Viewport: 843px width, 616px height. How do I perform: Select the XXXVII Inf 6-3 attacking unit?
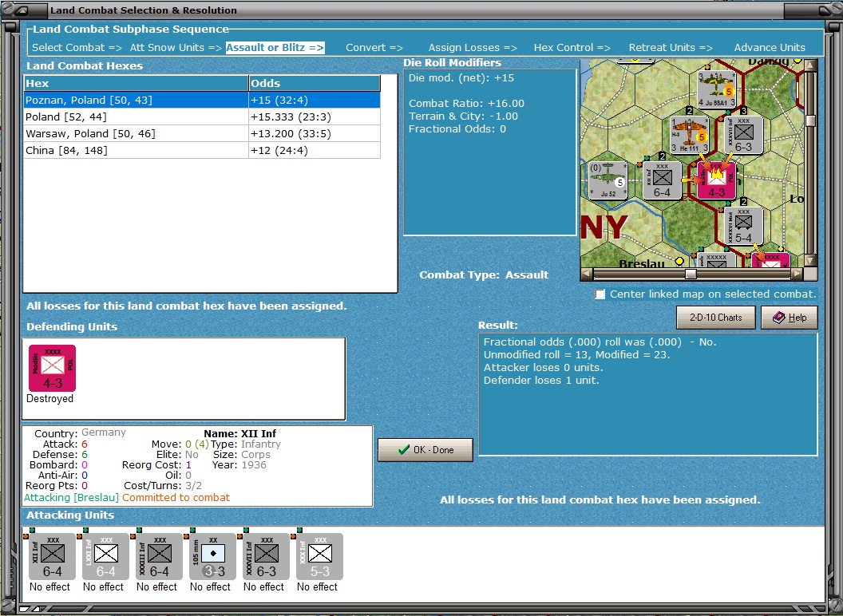[266, 556]
